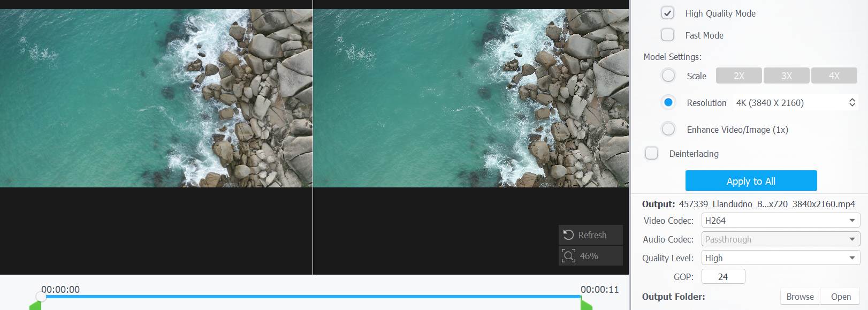Choose the 2X scale button
This screenshot has height=310, width=868.
(738, 76)
